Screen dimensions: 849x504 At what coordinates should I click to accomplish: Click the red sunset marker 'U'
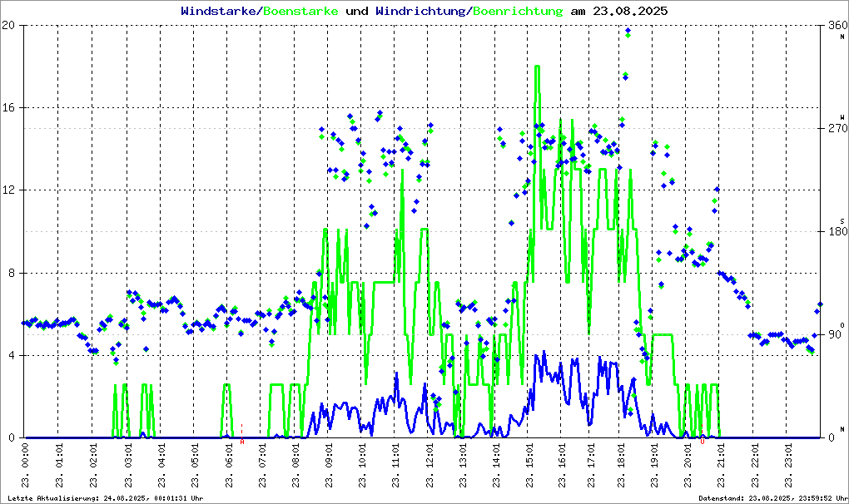pos(703,442)
